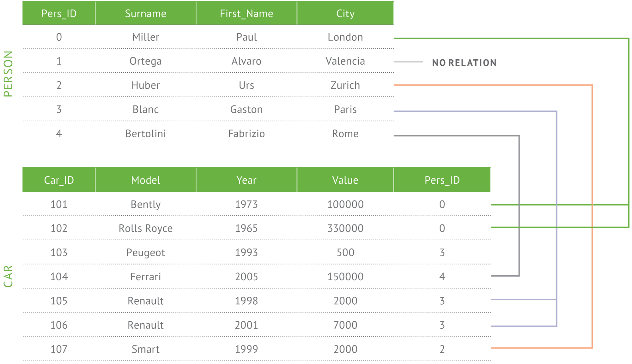Click the Surname column header

coord(145,14)
